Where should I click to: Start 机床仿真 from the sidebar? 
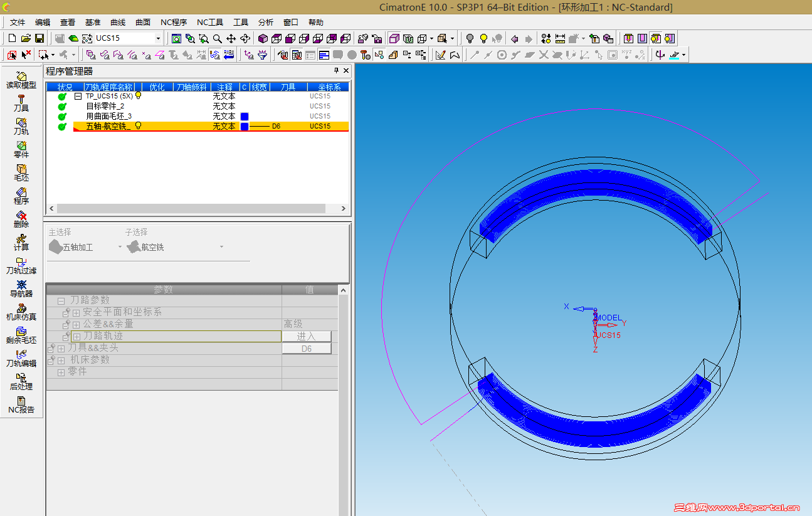tap(21, 312)
